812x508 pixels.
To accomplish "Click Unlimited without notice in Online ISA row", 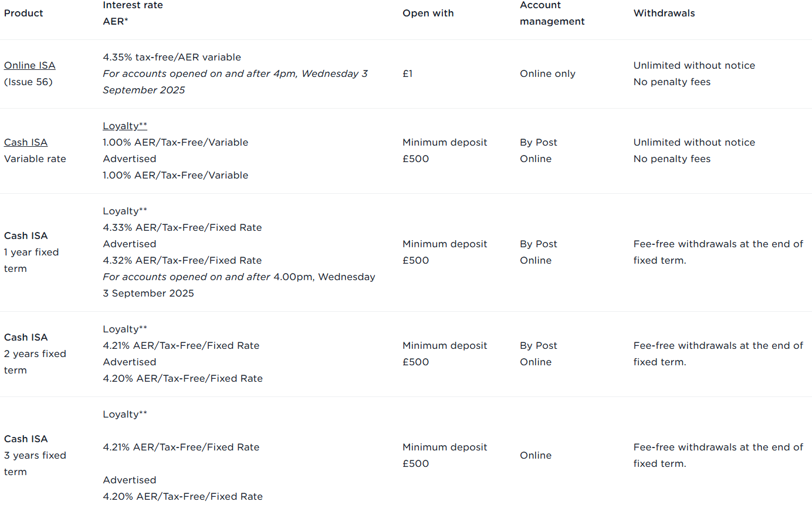I will pos(694,65).
